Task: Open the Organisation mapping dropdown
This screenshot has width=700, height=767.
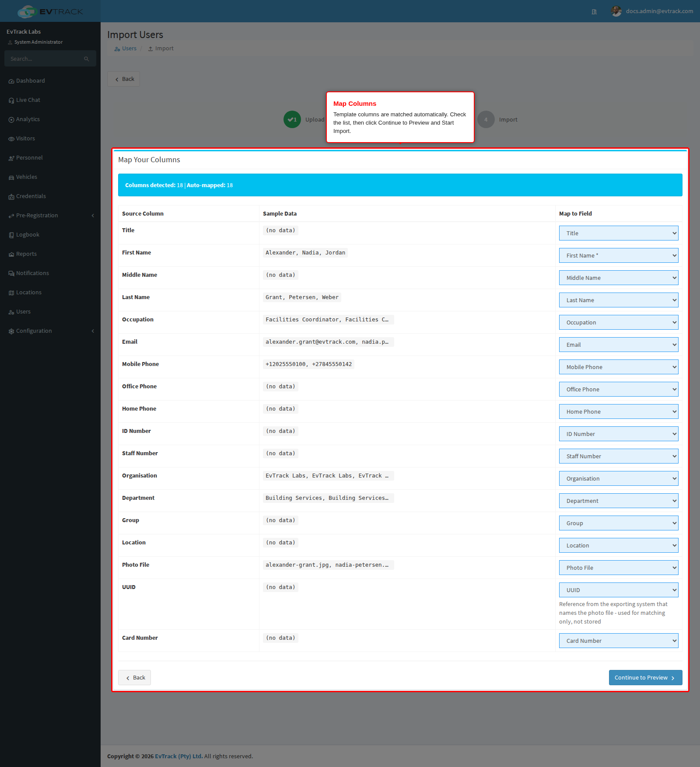Action: coord(619,478)
